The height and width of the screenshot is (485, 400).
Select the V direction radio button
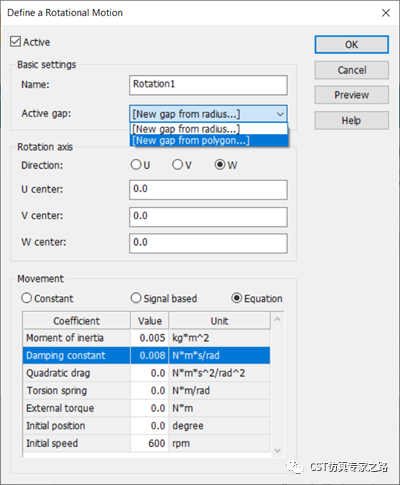coord(177,165)
